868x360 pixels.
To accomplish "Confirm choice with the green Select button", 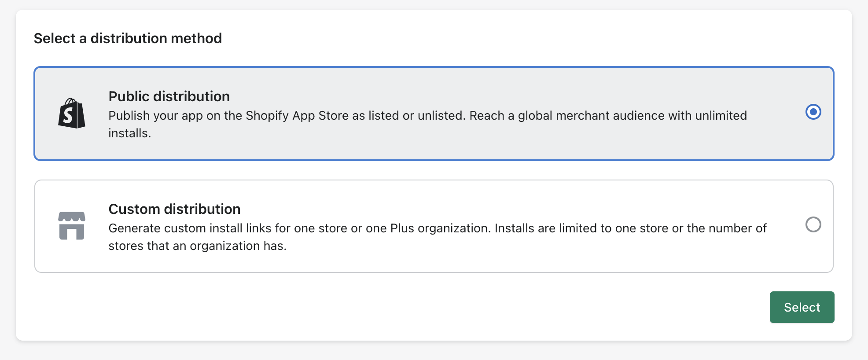I will coord(802,307).
